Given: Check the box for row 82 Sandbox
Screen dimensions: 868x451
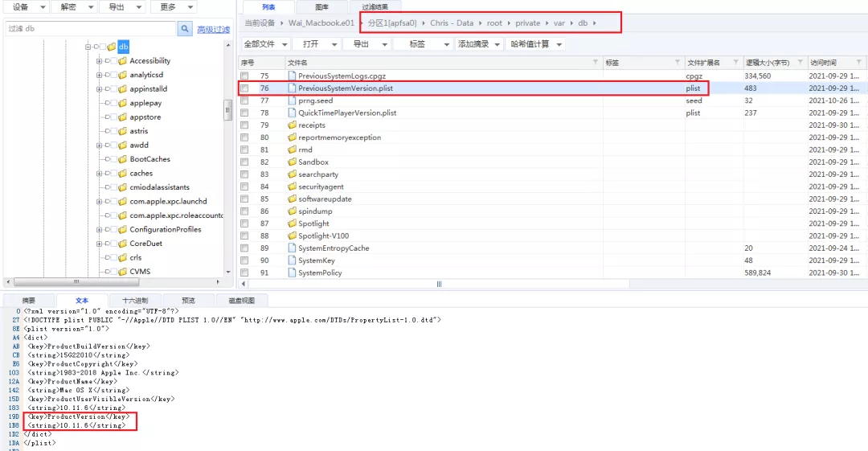Looking at the screenshot, I should (244, 162).
